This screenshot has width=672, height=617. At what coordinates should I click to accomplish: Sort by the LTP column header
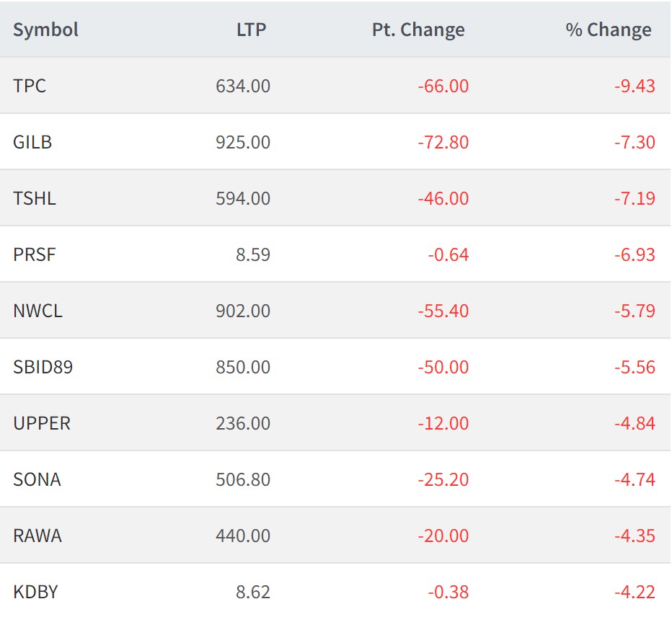tap(251, 30)
